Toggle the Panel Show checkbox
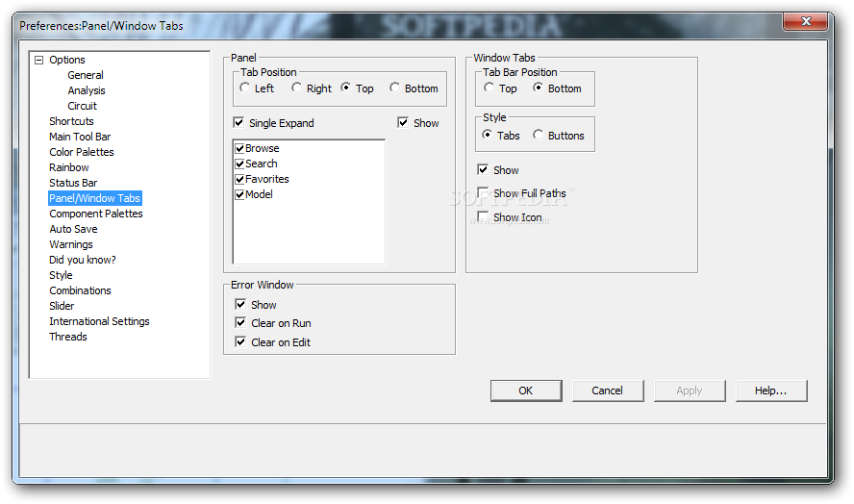The image size is (854, 504). click(x=403, y=122)
